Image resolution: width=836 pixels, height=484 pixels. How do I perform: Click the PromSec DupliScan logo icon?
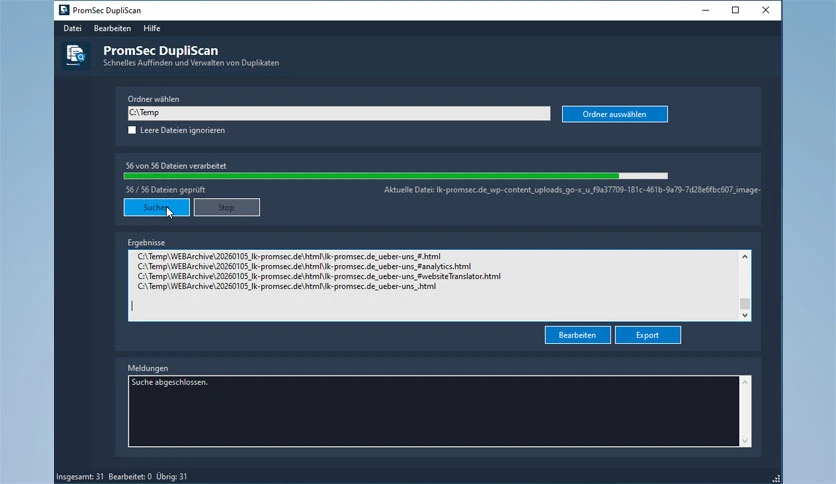click(x=76, y=55)
